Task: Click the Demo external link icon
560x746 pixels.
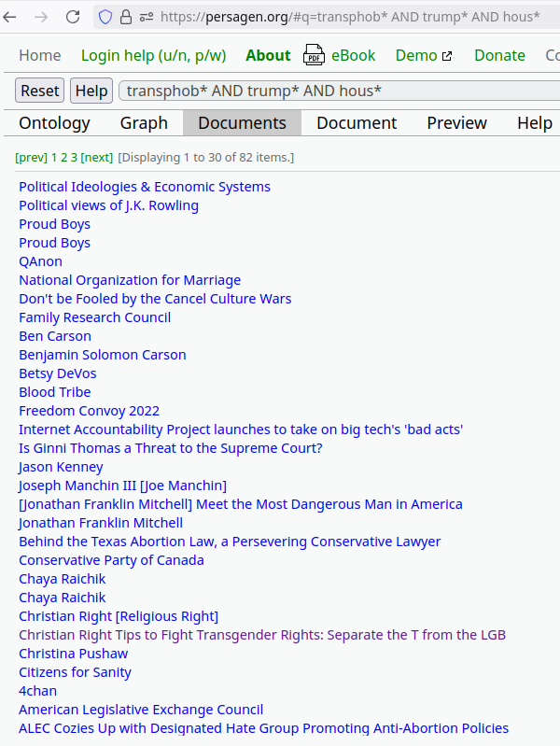Action: coord(447,56)
